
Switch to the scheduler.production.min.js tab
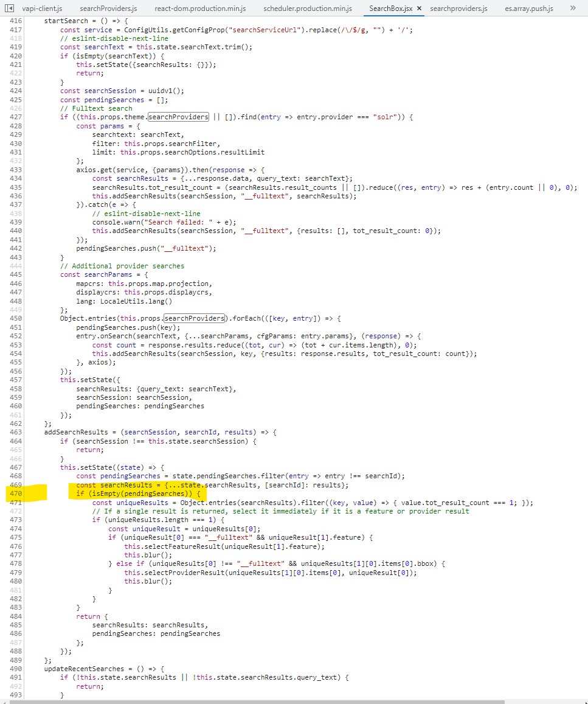tap(307, 8)
